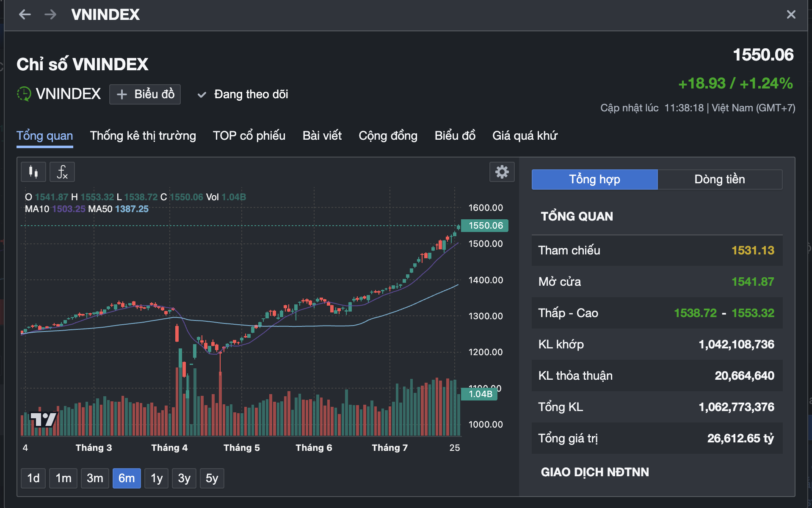812x508 pixels.
Task: Select the 1d timeframe button
Action: 33,478
